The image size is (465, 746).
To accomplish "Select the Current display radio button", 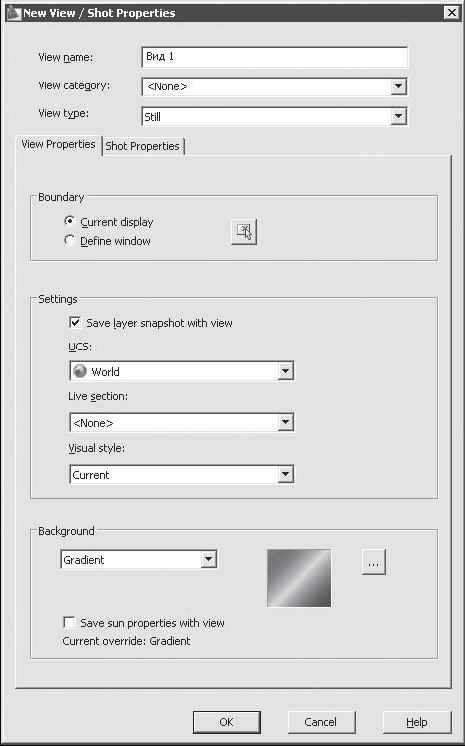I will 69,221.
